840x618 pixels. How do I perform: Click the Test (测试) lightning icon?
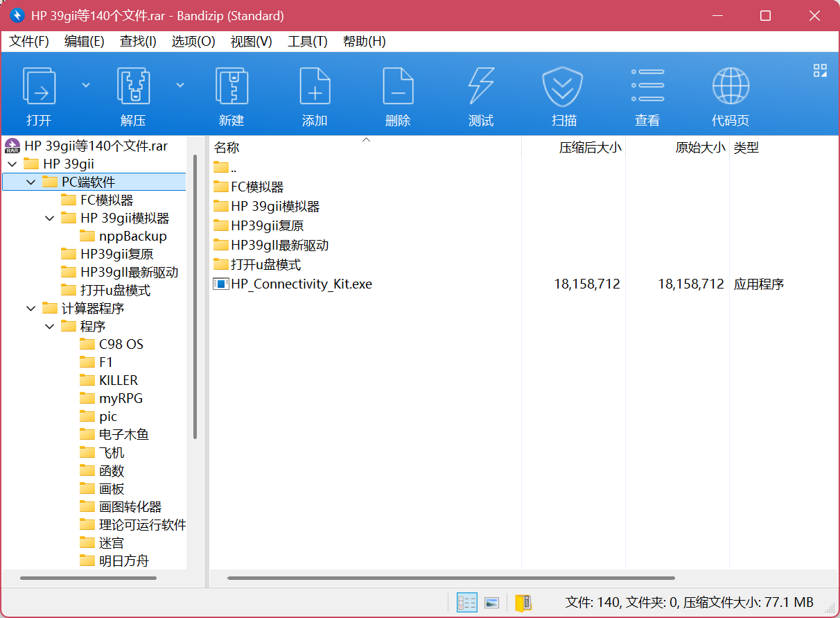[x=481, y=86]
